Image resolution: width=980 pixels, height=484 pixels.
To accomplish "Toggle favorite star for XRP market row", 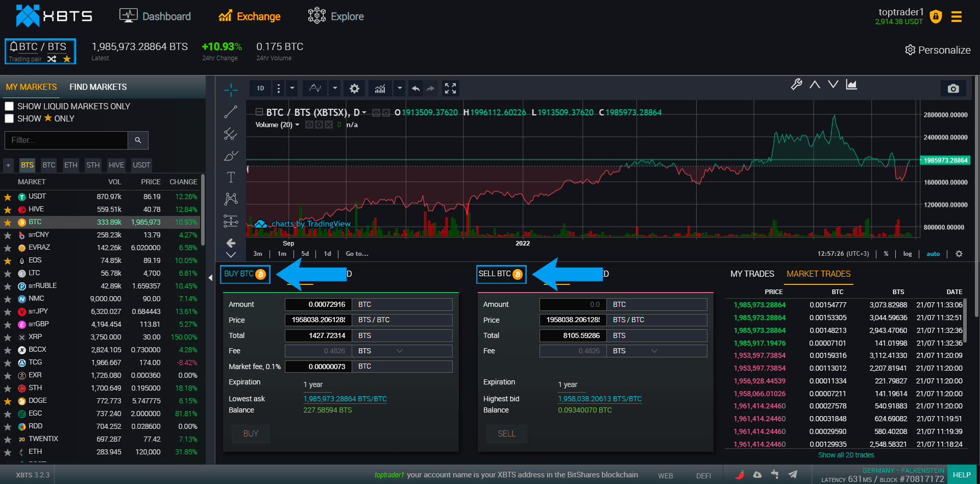I will [8, 337].
